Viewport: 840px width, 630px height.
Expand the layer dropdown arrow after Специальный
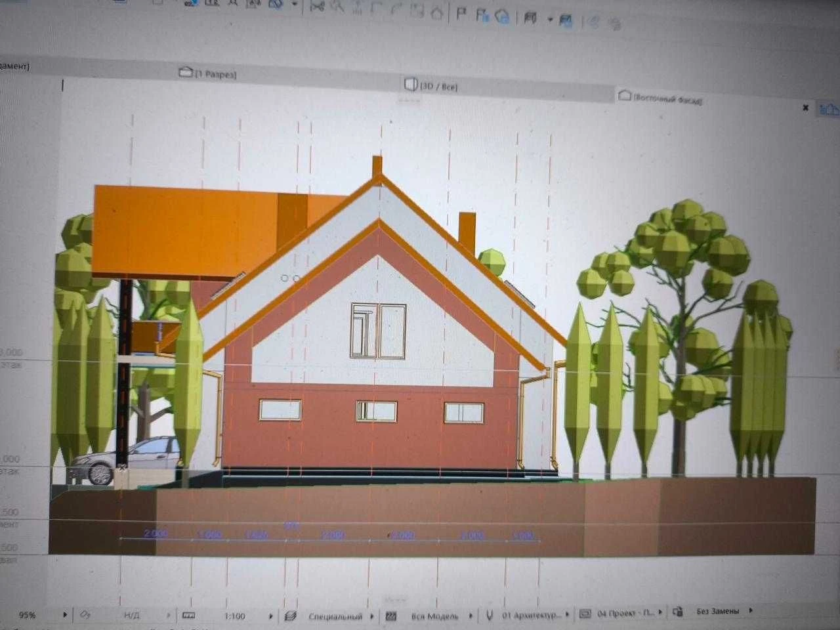pos(372,616)
